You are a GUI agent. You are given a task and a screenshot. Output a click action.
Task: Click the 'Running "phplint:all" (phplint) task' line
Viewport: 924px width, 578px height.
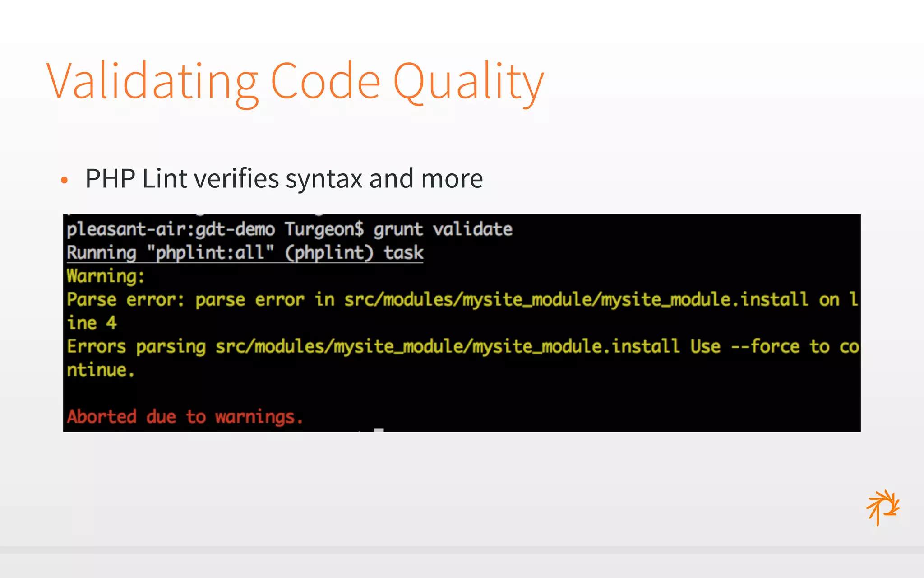point(245,253)
